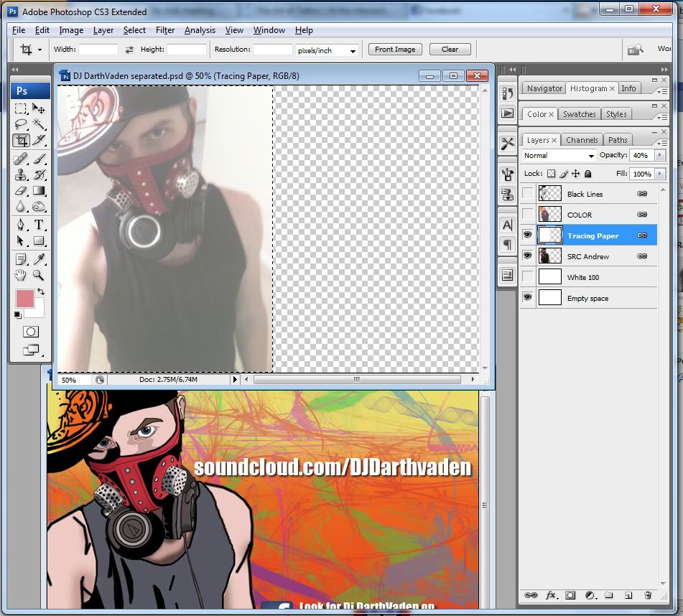
Task: Select the Eraser tool
Action: point(21,191)
